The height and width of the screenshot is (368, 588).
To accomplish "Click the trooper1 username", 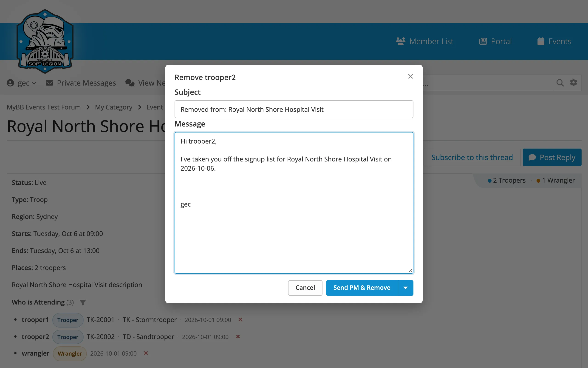I will 35,320.
